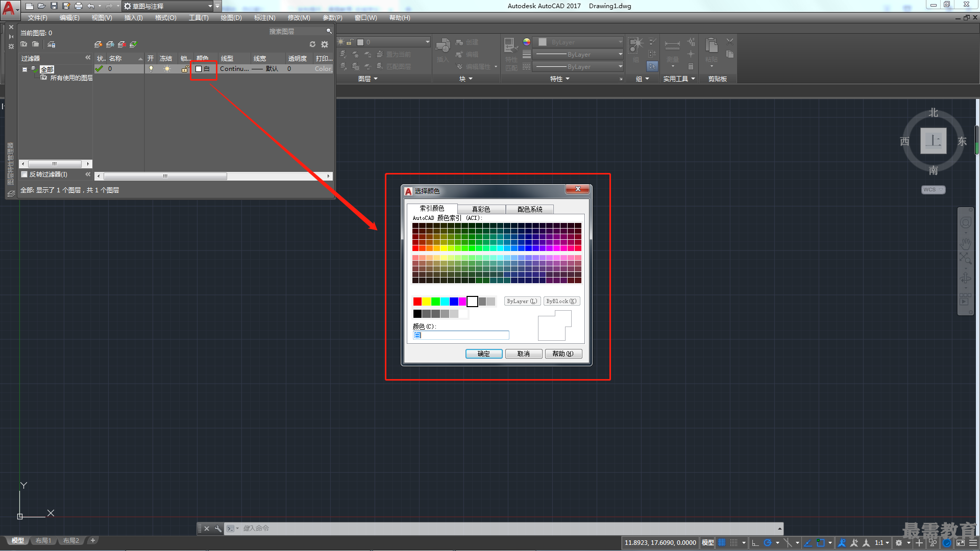Check the 反转过滤器(I) checkbox
Screen dimensions: 980x551
point(24,174)
